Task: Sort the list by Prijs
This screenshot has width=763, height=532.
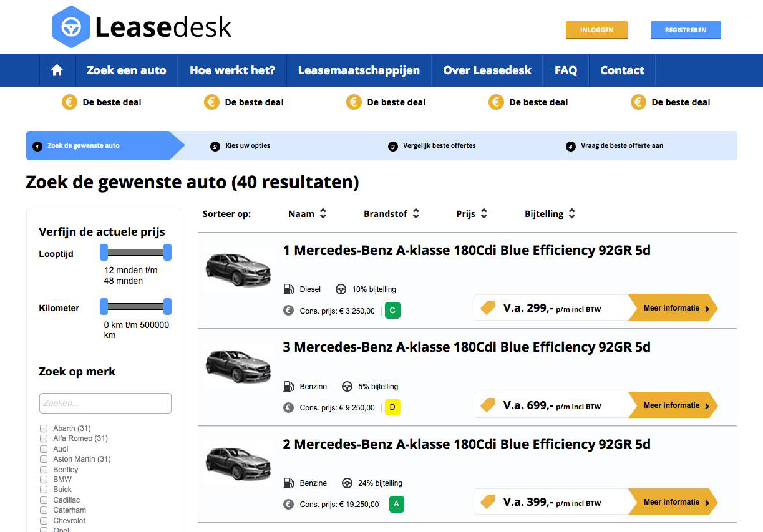Action: (472, 213)
